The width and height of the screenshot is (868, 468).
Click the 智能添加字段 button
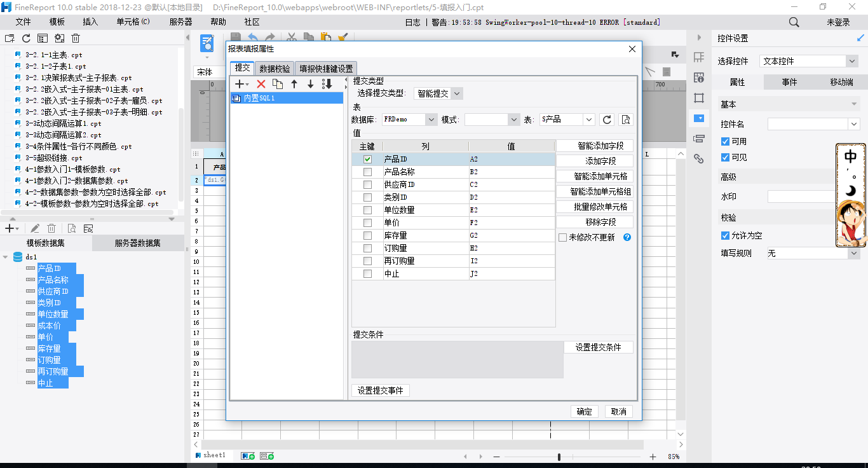595,146
